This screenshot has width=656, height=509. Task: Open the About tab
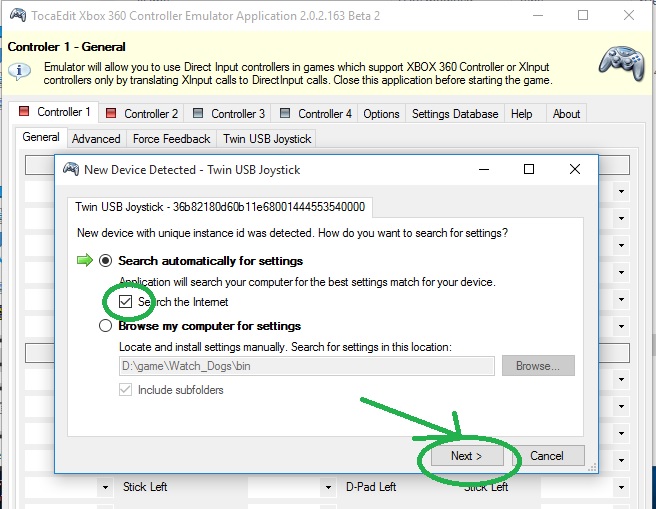pos(566,114)
